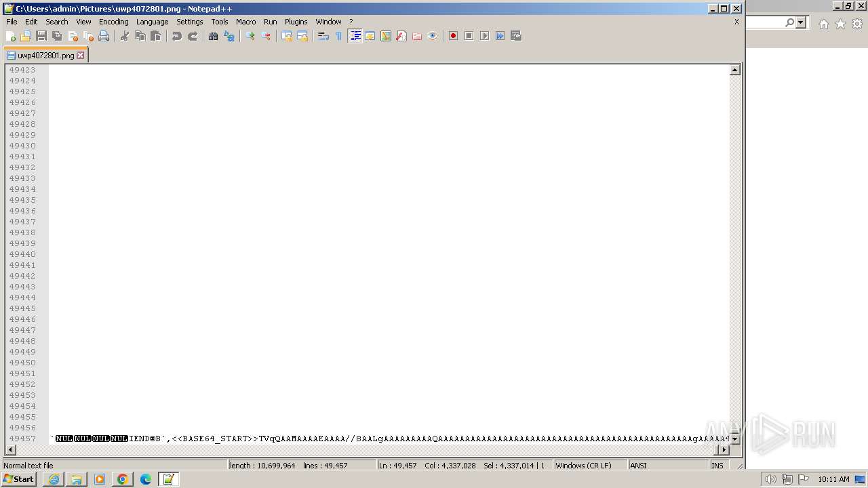Play back recorded macro button
868x488 pixels.
(484, 36)
